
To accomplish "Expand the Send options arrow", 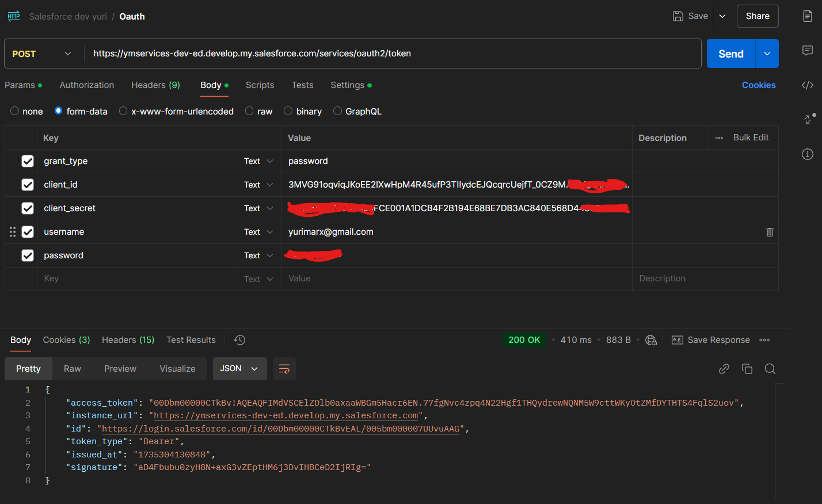I will (767, 54).
